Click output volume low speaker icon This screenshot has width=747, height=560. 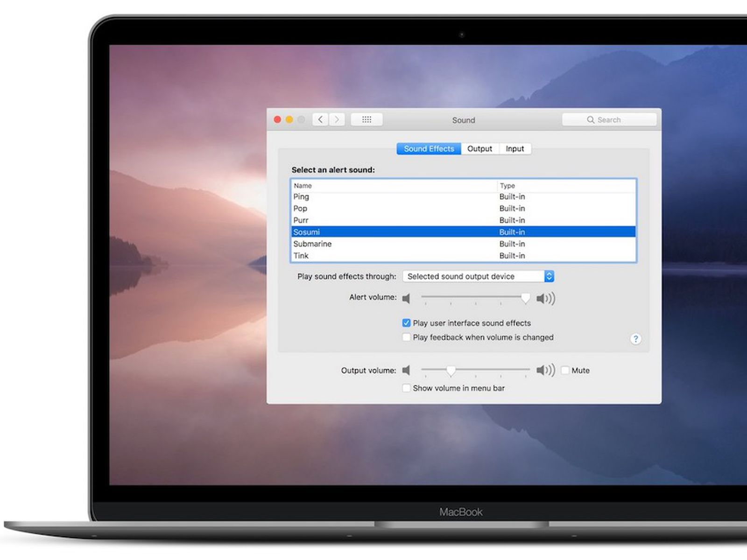tap(407, 371)
